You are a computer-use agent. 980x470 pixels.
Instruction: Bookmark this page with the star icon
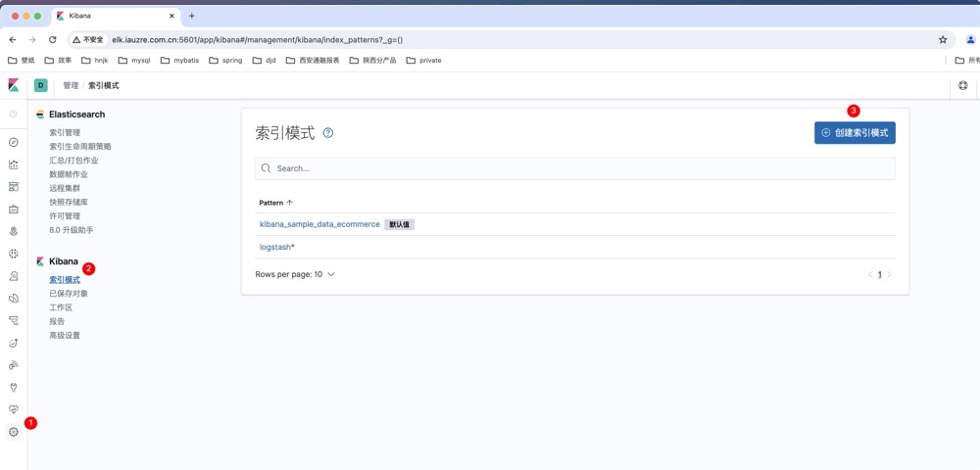(x=943, y=40)
